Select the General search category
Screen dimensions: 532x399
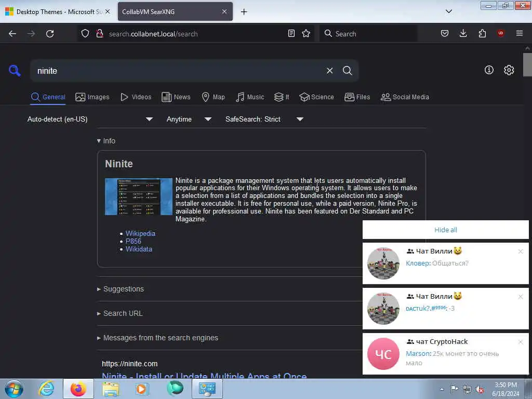pyautogui.click(x=48, y=97)
